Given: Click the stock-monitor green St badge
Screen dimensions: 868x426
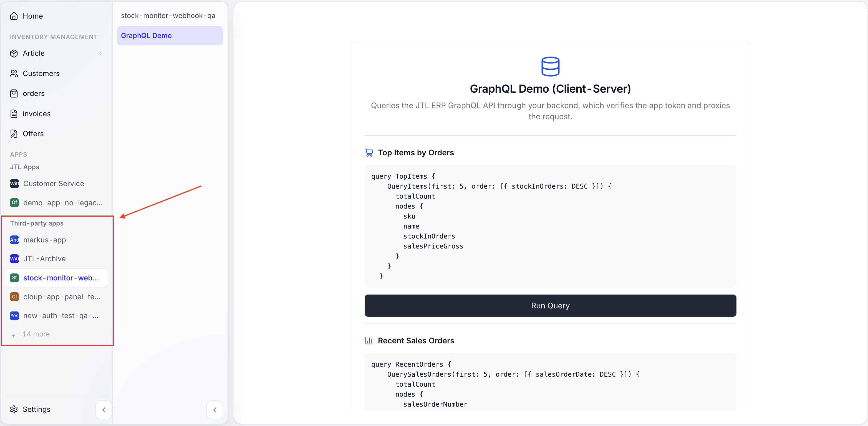Looking at the screenshot, I should (x=14, y=278).
